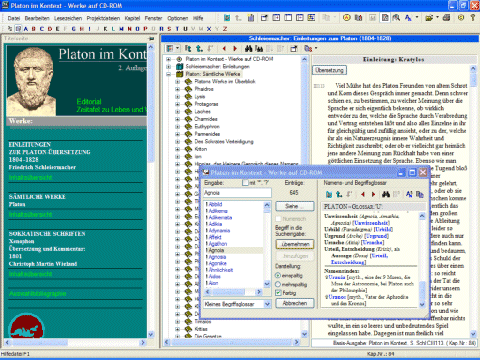The width and height of the screenshot is (480, 360).
Task: Toggle the 'mit *, ?' wildcard checkbox
Action: pos(245,183)
